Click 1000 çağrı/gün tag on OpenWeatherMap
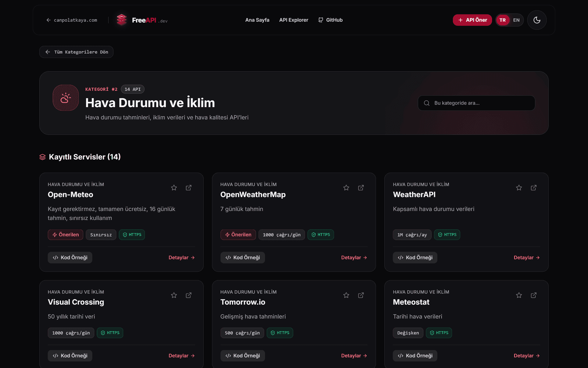The height and width of the screenshot is (368, 588). click(x=282, y=235)
